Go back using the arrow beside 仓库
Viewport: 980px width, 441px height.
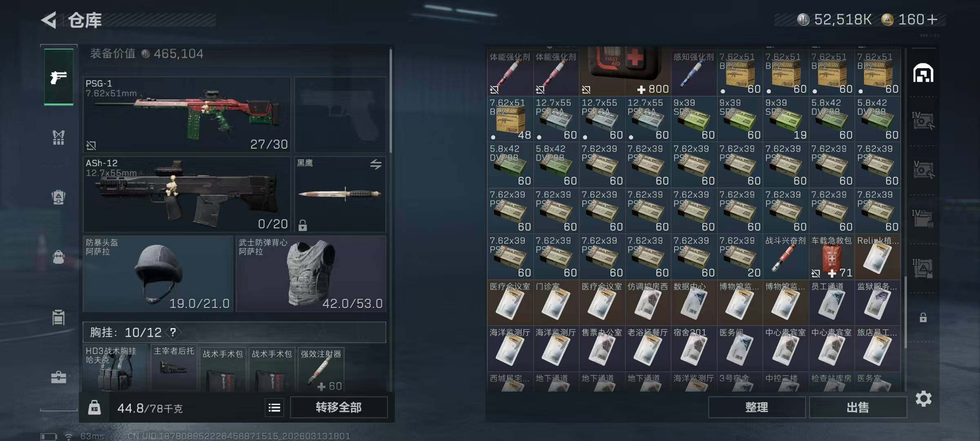[49, 20]
